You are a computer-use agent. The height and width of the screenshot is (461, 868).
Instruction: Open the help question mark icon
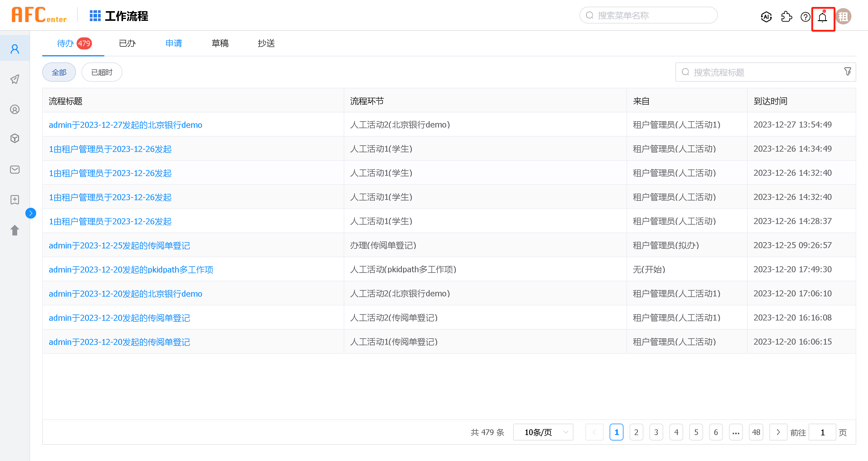tap(805, 17)
